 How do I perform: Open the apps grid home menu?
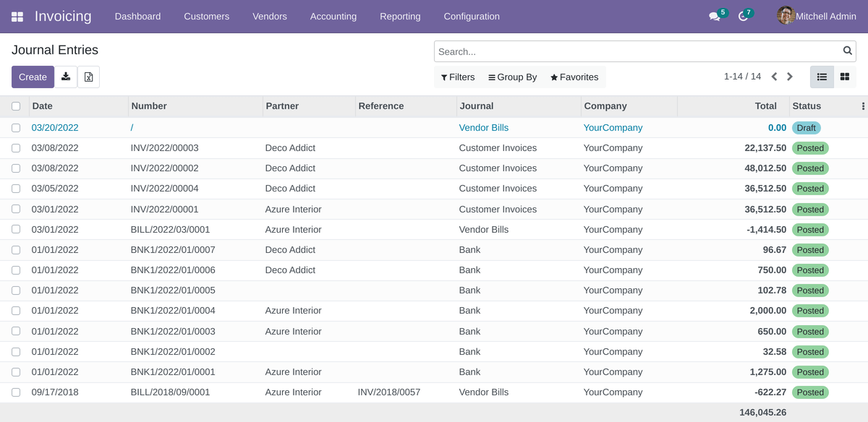point(17,17)
